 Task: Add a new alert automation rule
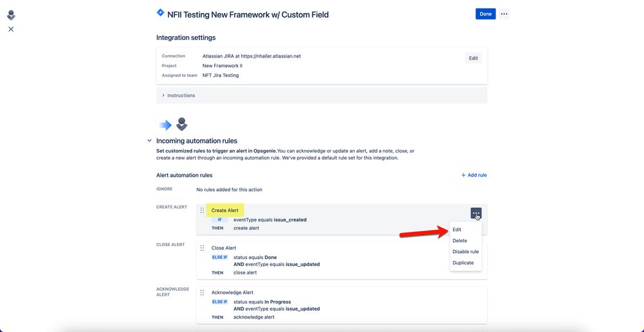pyautogui.click(x=474, y=175)
